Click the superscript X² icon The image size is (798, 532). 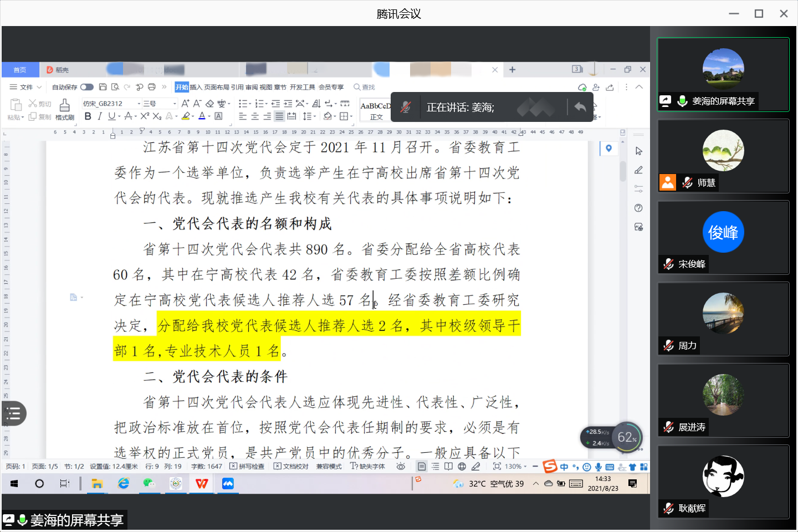(145, 116)
